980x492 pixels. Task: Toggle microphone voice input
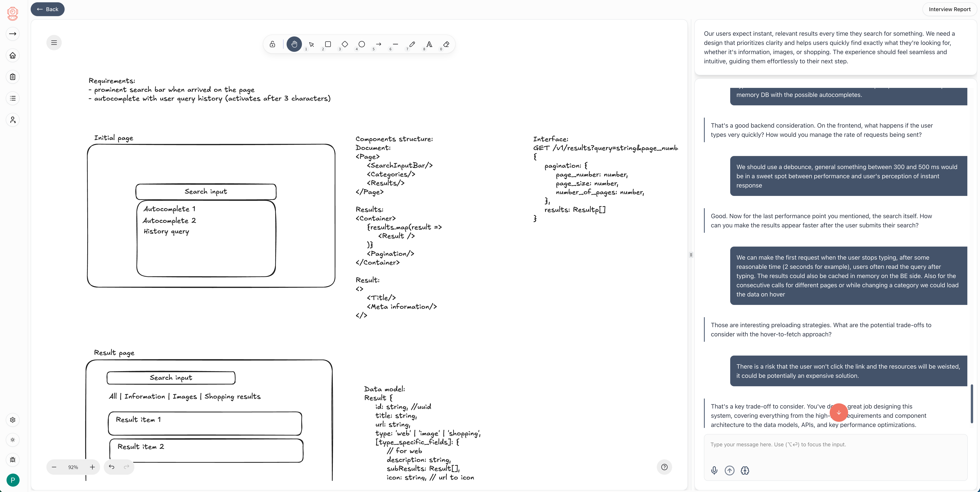coord(714,470)
